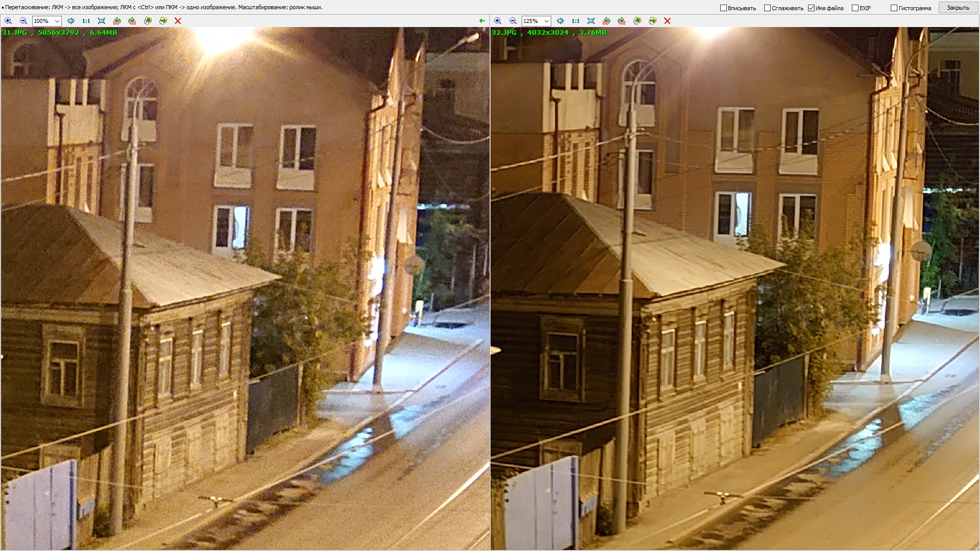Rotate left image 90 degrees counterclockwise
Screen dimensions: 980x551
pyautogui.click(x=117, y=21)
